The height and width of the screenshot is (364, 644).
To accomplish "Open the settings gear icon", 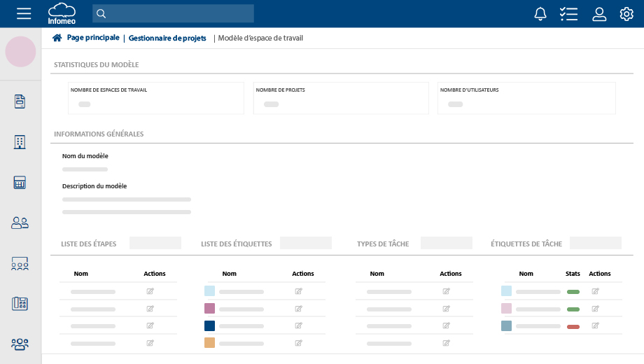I will point(626,14).
